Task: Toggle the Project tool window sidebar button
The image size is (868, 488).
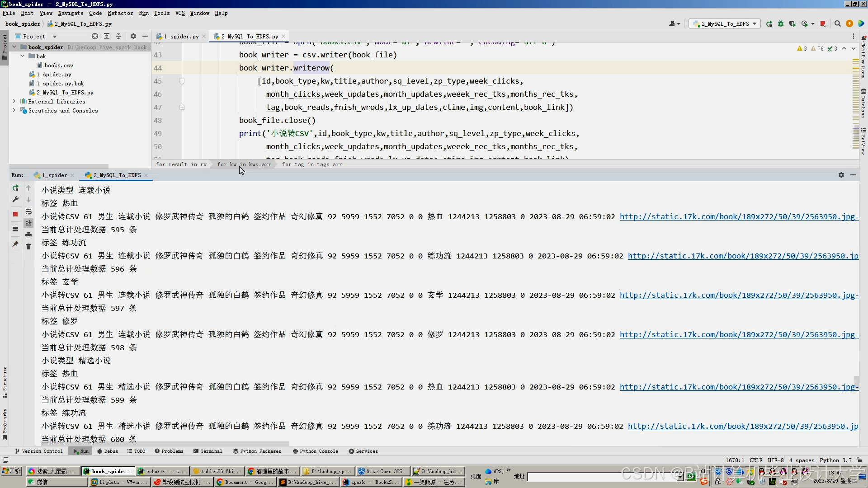Action: point(5,45)
